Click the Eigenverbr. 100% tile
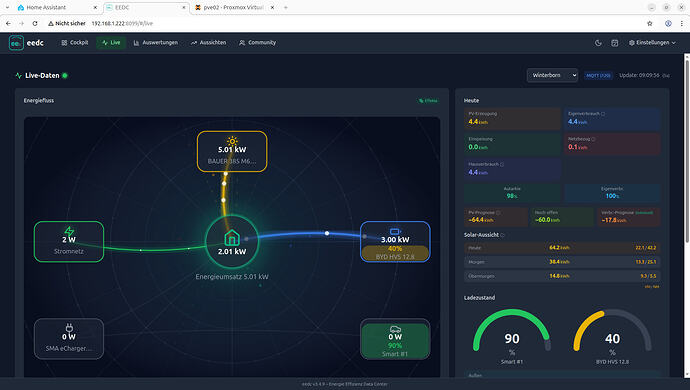Screen dimensions: 690x390 pos(612,193)
